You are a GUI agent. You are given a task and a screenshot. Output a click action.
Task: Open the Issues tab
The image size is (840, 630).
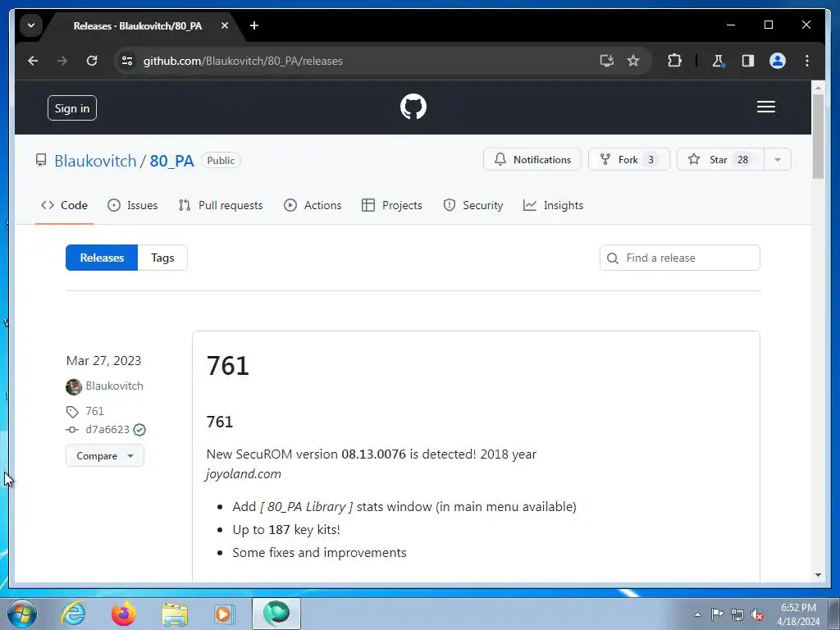[x=132, y=205]
